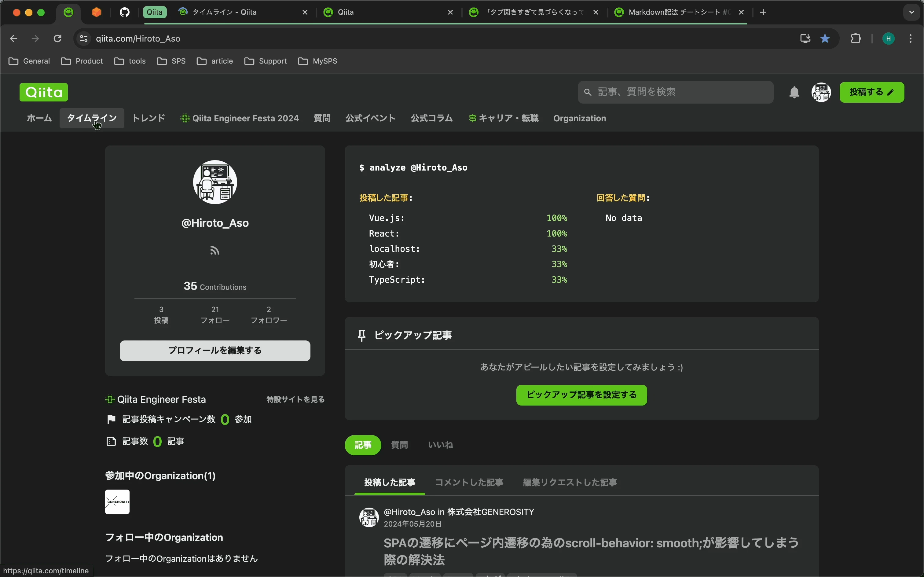Click the site information icon in address bar

click(83, 39)
